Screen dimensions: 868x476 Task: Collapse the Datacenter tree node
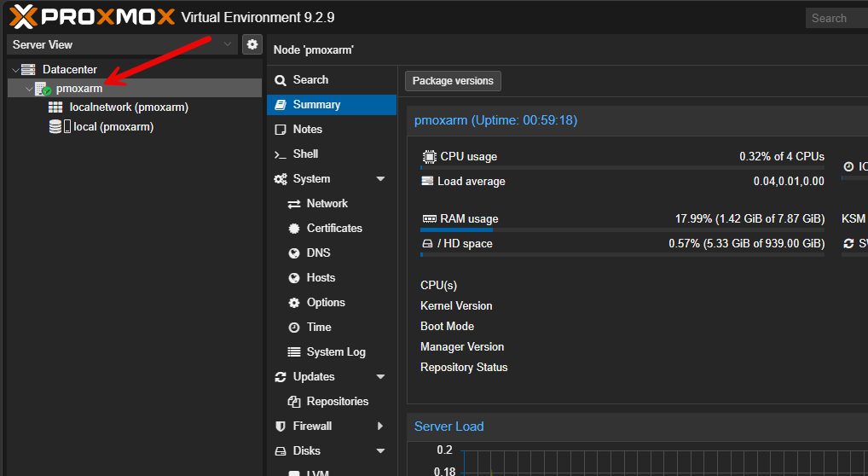tap(15, 70)
